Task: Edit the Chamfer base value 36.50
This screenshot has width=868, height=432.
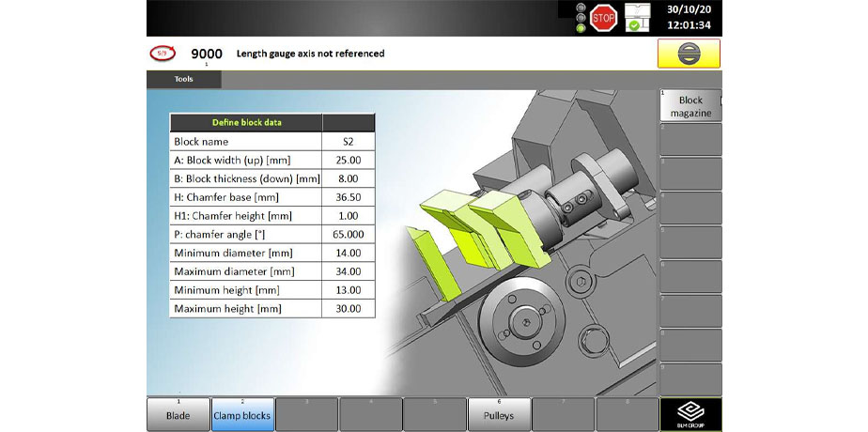Action: 348,197
